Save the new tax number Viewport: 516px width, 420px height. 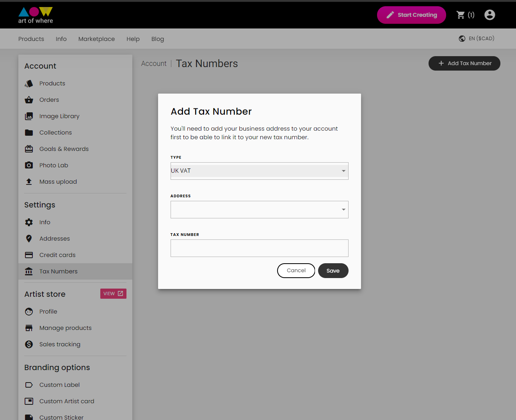(333, 271)
